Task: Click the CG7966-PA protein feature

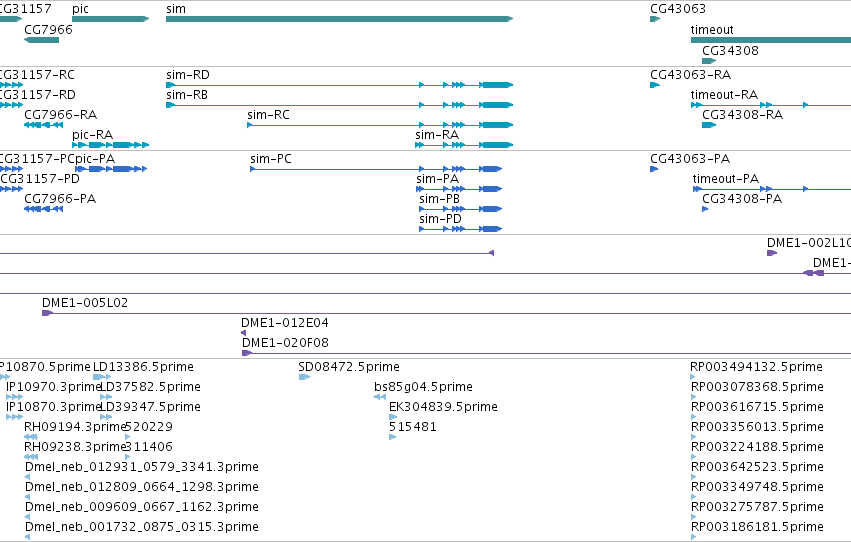Action: point(43,209)
